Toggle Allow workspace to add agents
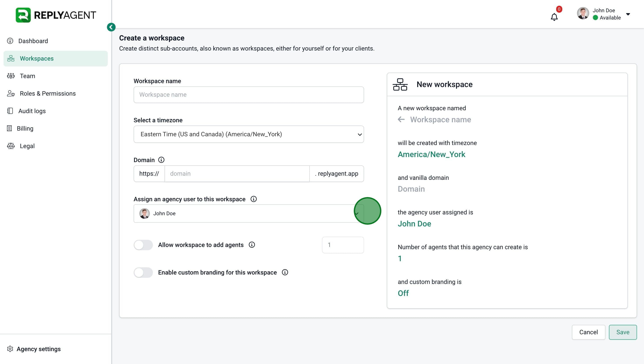644x364 pixels. click(x=143, y=245)
